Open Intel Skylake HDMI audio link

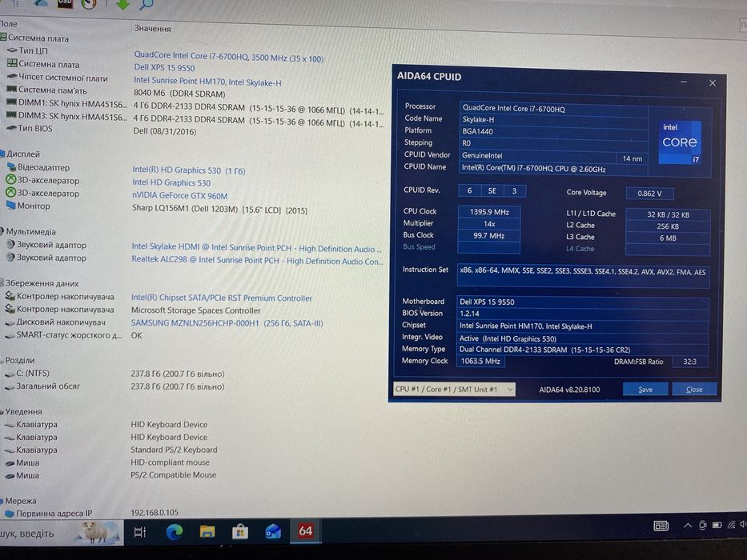256,248
